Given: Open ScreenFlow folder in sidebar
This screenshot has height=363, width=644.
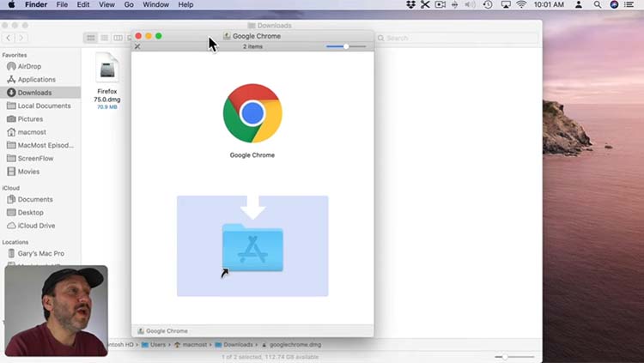Looking at the screenshot, I should (x=40, y=158).
